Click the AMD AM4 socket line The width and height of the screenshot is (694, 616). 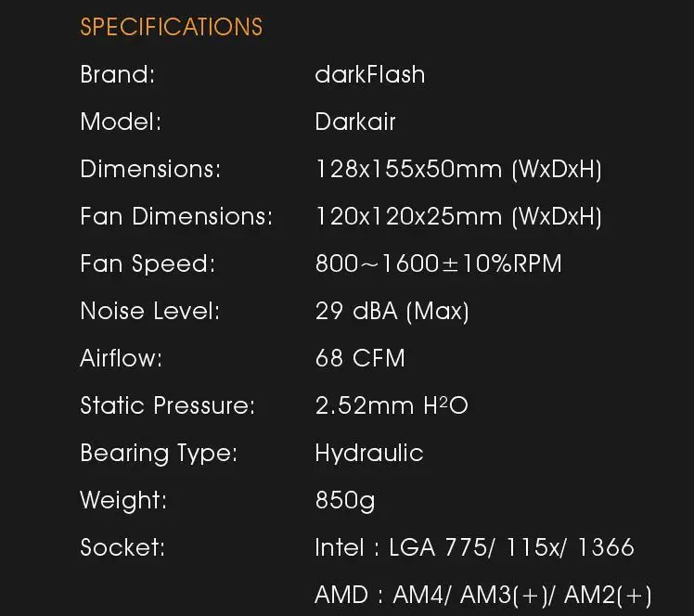(x=482, y=595)
